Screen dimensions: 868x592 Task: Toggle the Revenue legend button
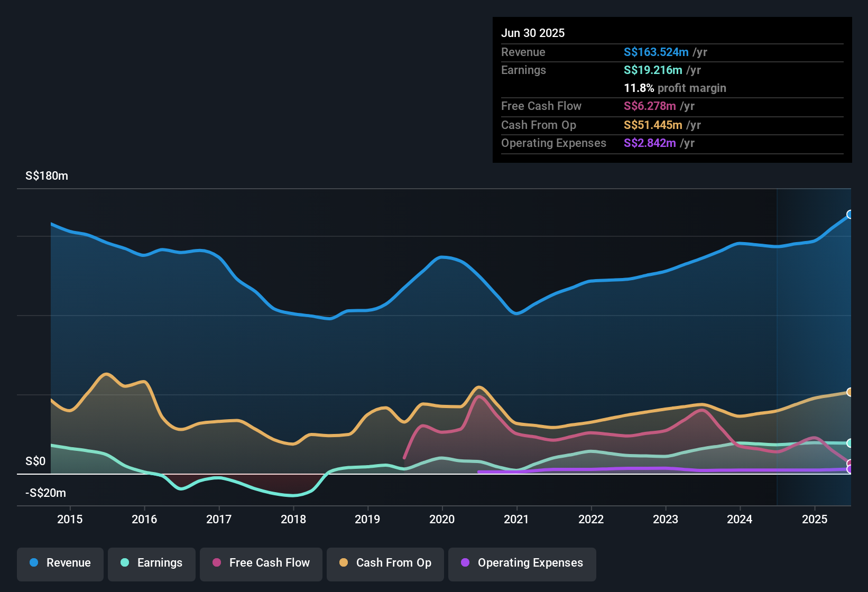point(60,563)
